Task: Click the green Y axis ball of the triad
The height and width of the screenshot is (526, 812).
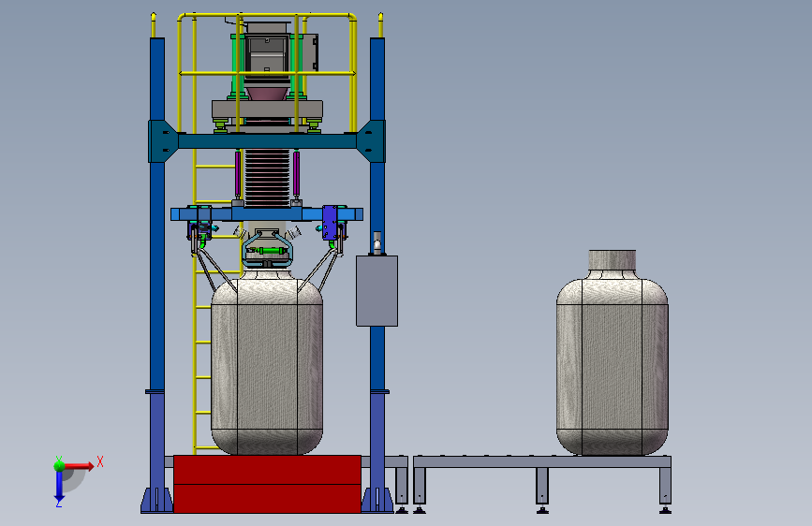Action: [59, 465]
